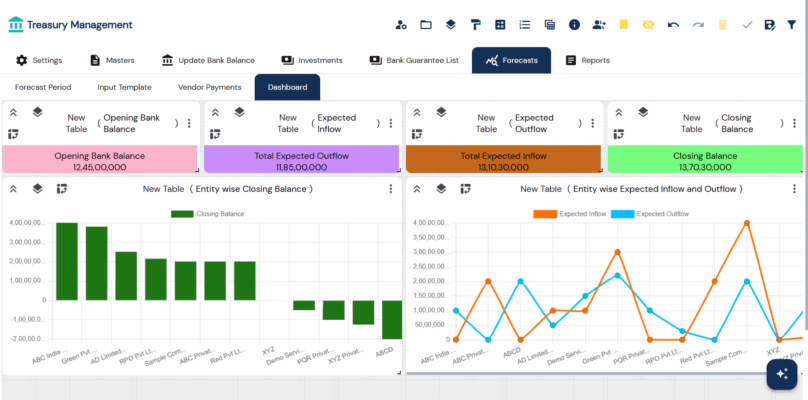Click the undo arrow in top toolbar
Viewport: 808px width, 400px height.
tap(673, 24)
